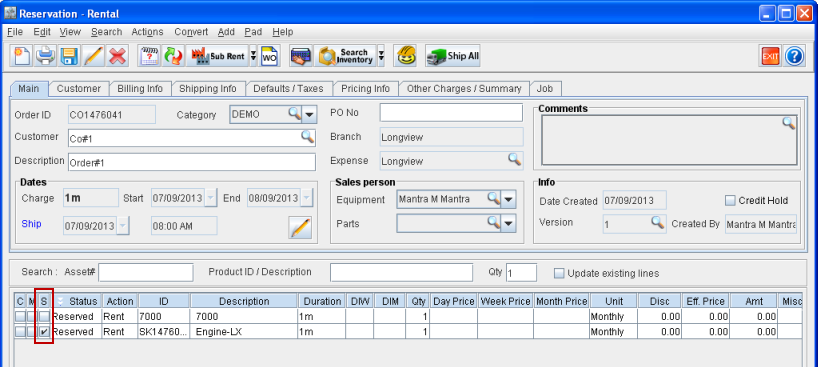Click the Version field magnifier icon

click(658, 222)
